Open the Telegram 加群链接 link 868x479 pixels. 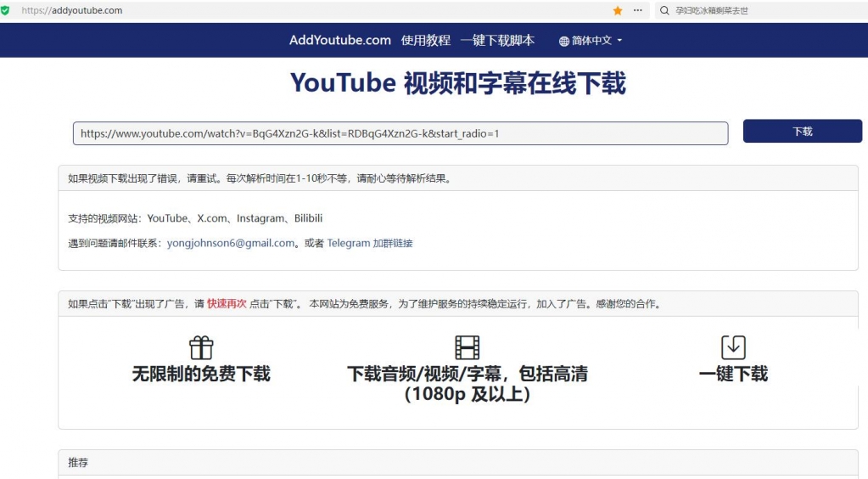[x=370, y=243]
